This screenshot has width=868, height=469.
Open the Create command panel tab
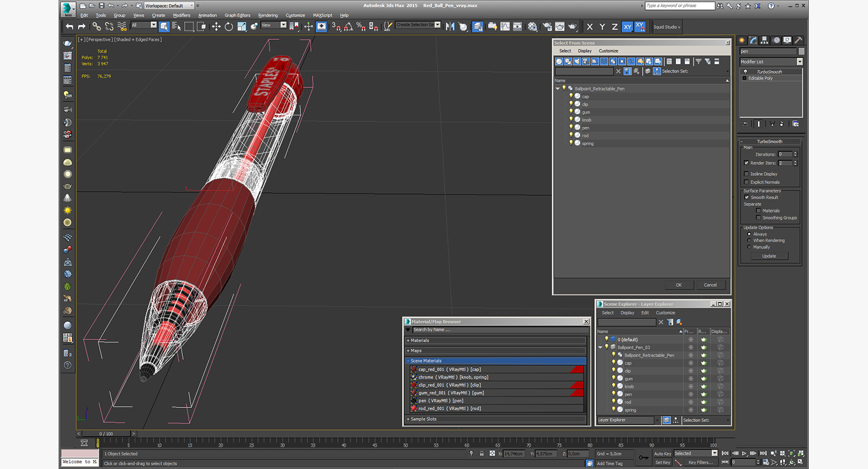[x=742, y=40]
